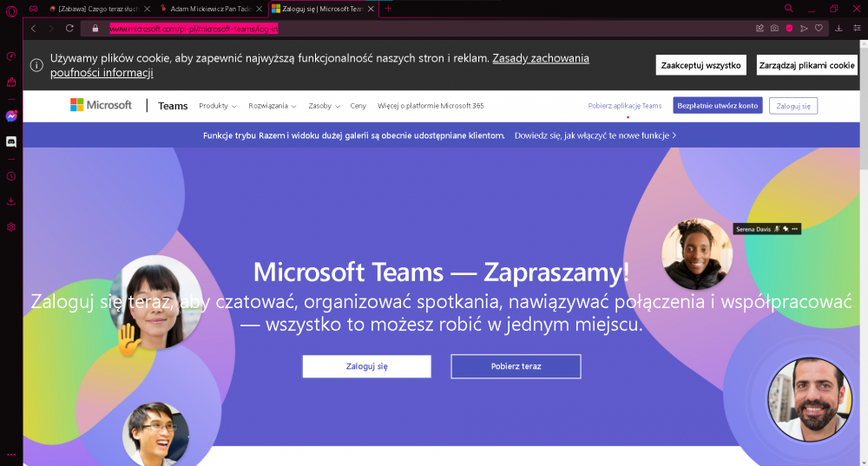Click Pobierz aplikację Teams link

(x=624, y=106)
